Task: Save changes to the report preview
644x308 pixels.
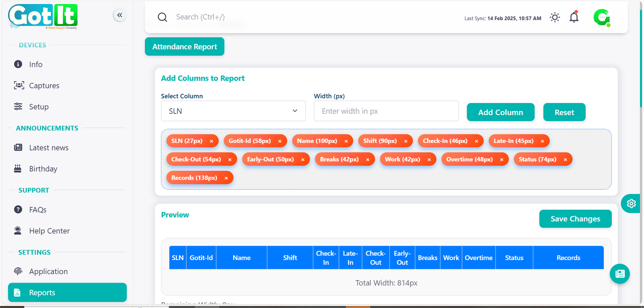Action: (575, 219)
